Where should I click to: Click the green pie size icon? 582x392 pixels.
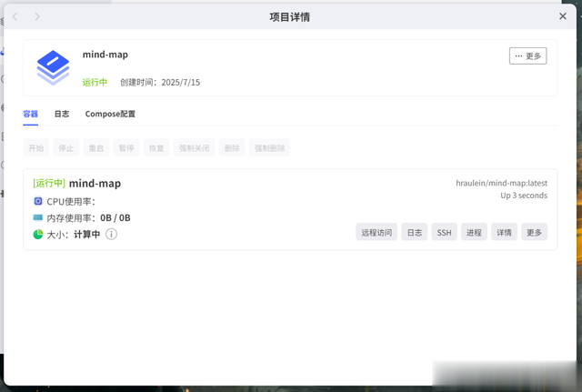(38, 235)
